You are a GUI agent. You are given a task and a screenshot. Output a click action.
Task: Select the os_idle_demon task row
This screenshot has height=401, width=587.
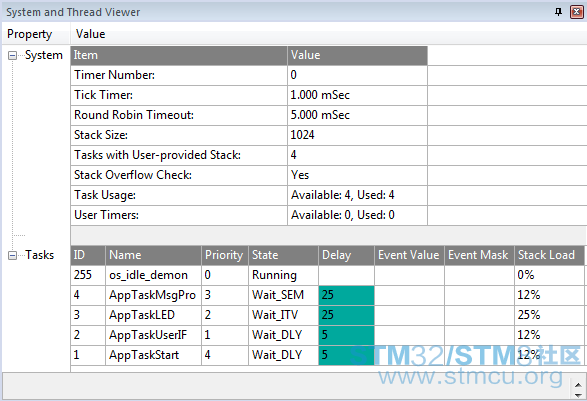tap(328, 275)
